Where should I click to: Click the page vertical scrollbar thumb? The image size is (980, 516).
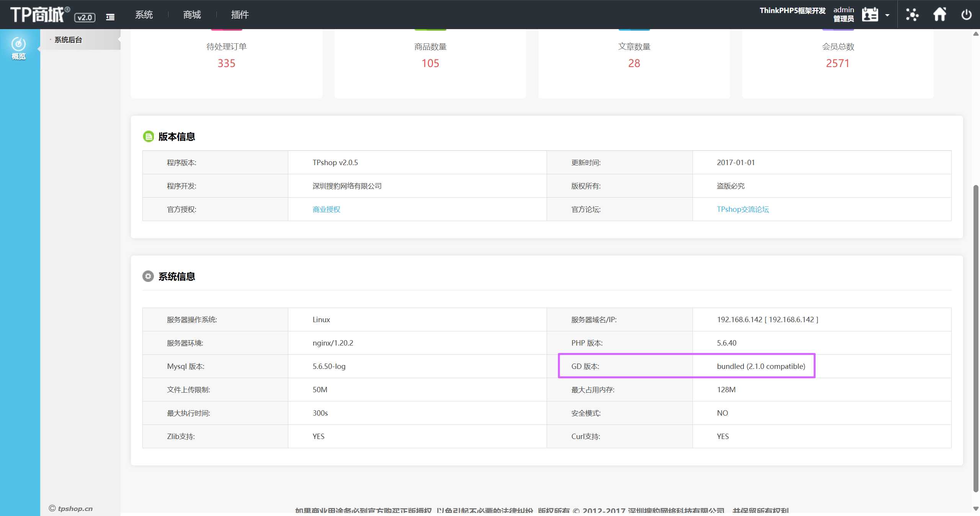[976, 338]
